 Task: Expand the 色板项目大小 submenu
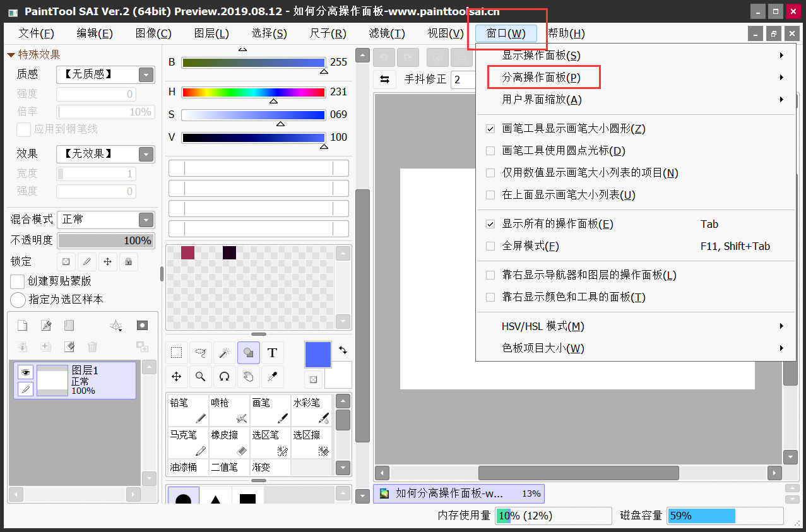[636, 348]
